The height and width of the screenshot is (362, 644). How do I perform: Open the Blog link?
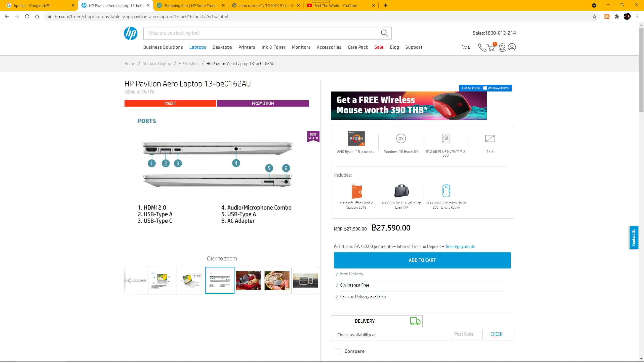coord(394,47)
